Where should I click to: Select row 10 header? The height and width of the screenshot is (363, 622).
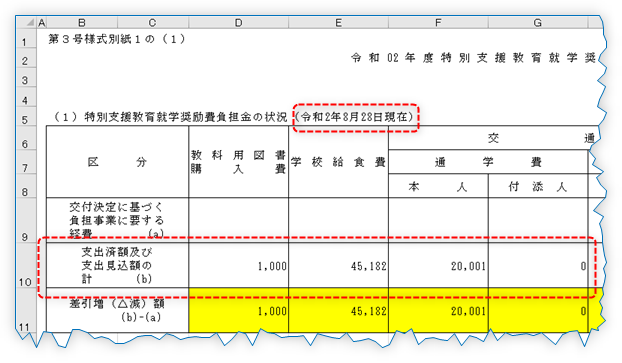pyautogui.click(x=26, y=265)
